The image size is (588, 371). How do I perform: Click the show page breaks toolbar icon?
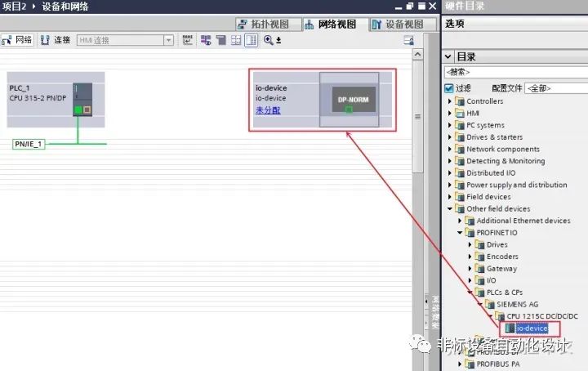tap(220, 40)
